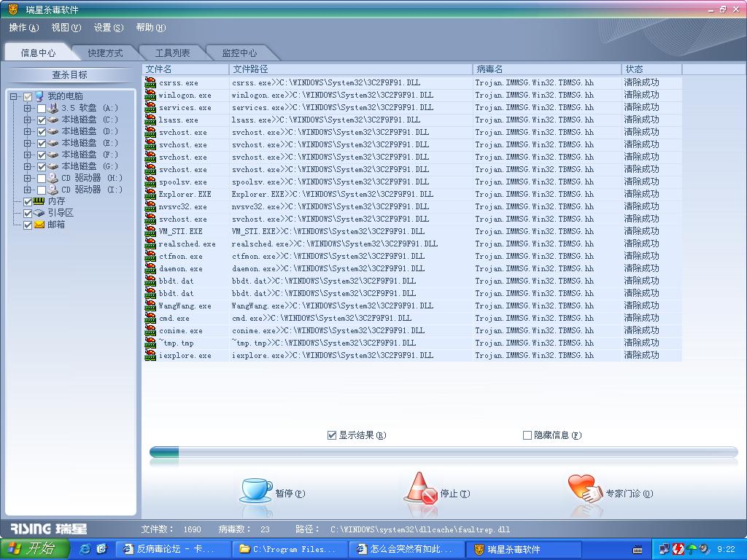The height and width of the screenshot is (560, 747).
Task: Expand the 本地磁盘 (G:) node
Action: point(28,167)
